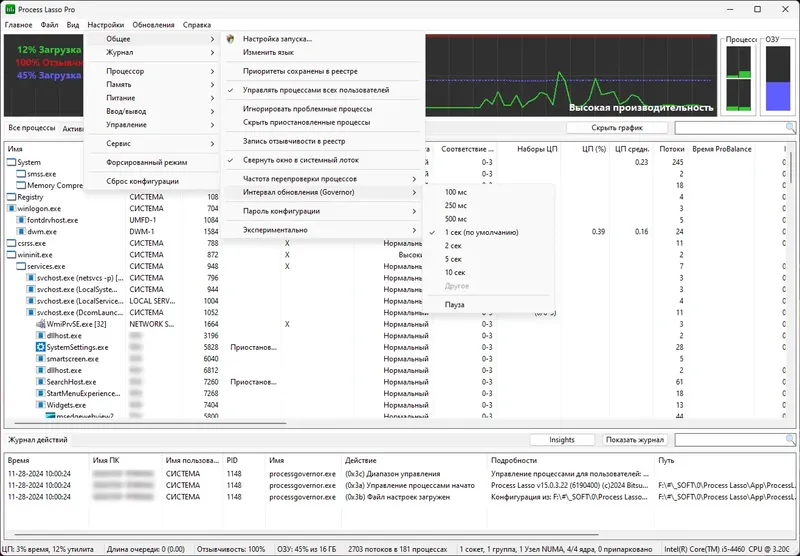
Task: Sort by Потоки column header
Action: 671,149
